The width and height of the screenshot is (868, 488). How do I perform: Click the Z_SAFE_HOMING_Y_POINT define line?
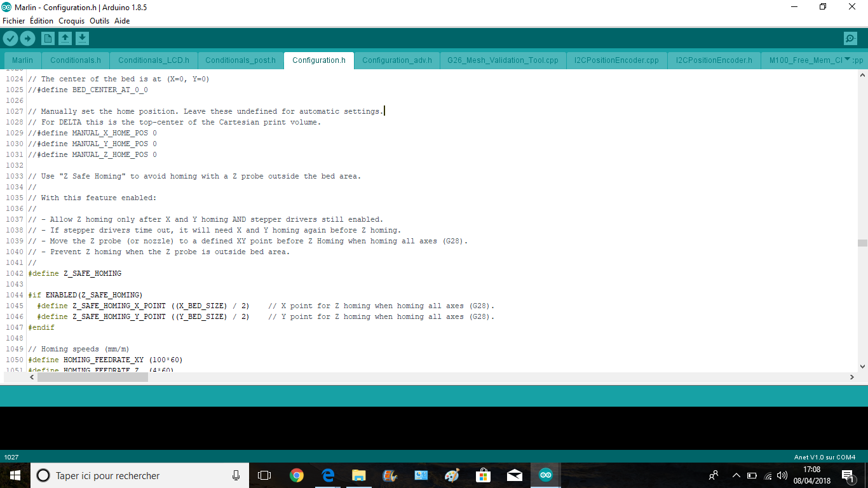[266, 316]
